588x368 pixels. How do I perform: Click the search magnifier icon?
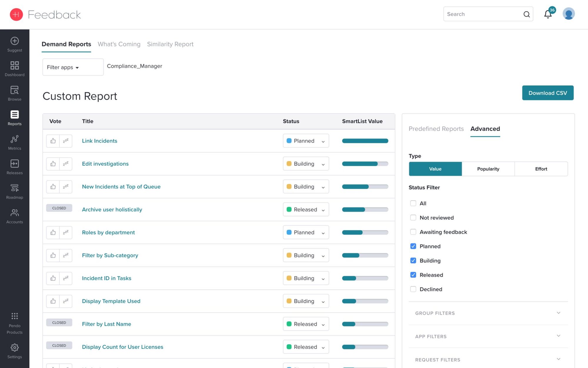pyautogui.click(x=527, y=14)
